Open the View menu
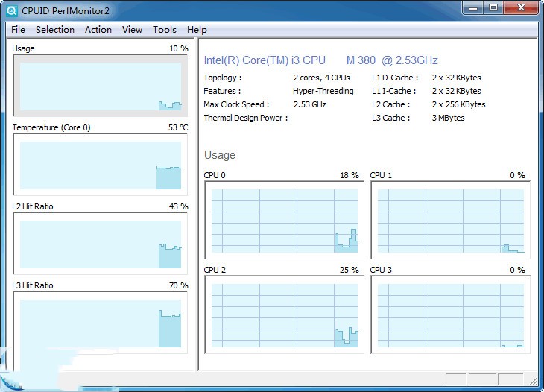The image size is (544, 392). (x=132, y=30)
